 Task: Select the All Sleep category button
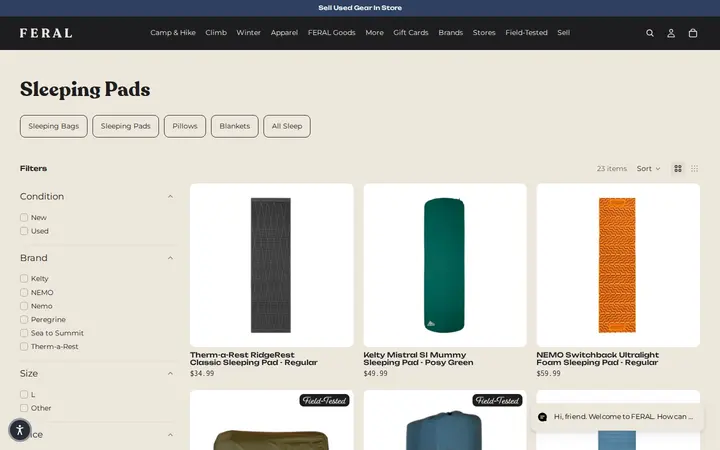(287, 126)
